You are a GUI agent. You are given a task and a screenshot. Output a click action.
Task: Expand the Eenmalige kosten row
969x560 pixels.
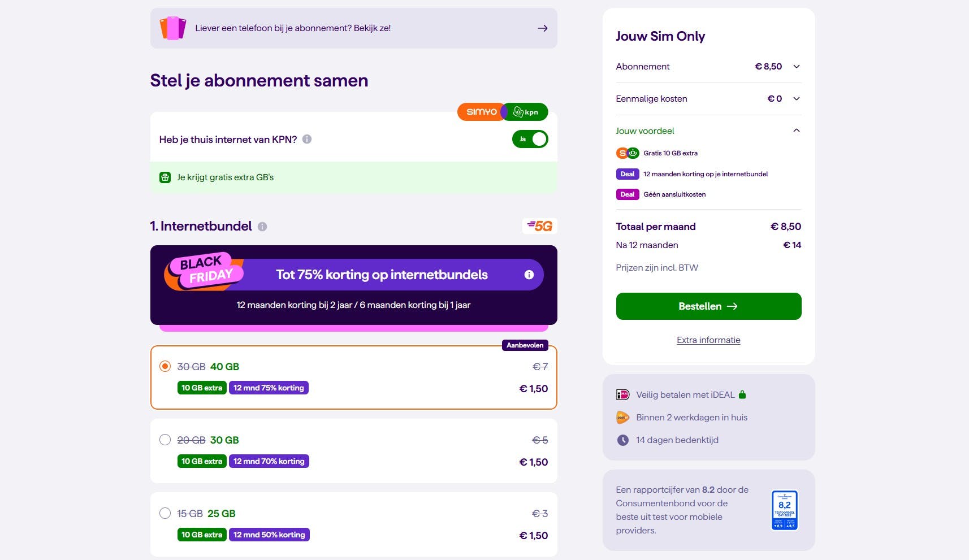797,99
